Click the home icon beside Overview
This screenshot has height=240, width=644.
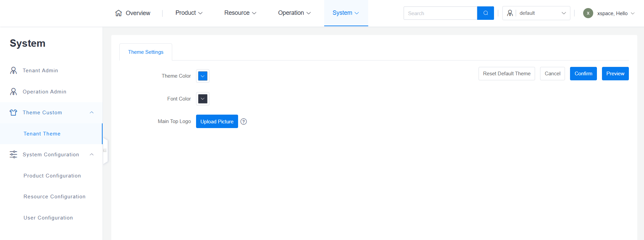[118, 13]
